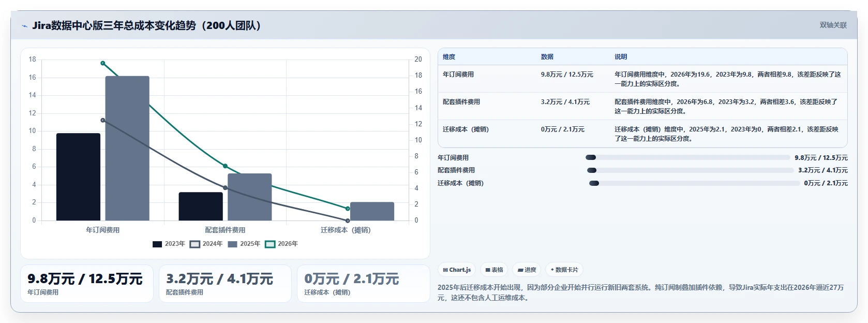Viewport: 868px width, 323px height.
Task: Select the Chart.js chip
Action: click(x=457, y=270)
